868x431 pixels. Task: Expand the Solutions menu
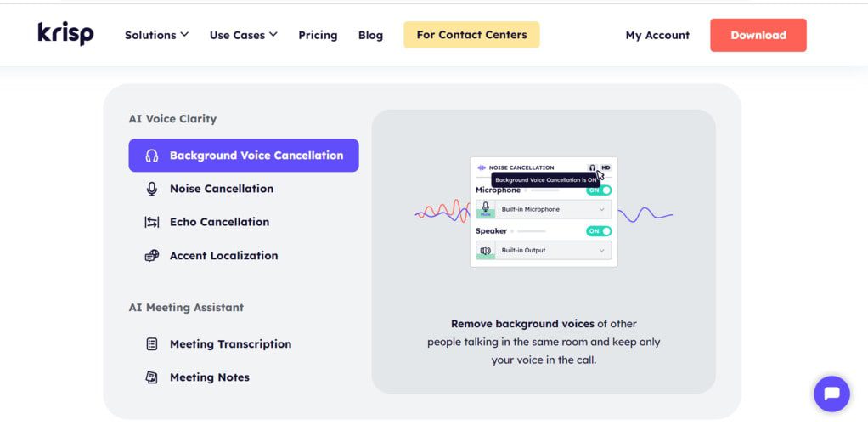[156, 35]
